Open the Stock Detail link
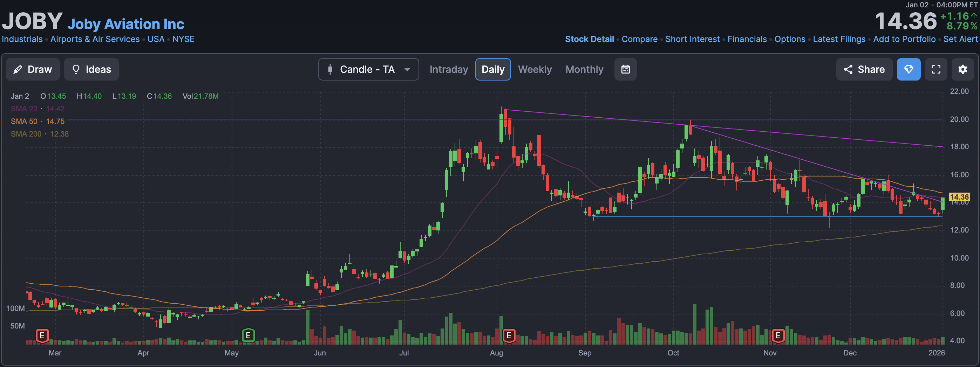 pos(589,39)
